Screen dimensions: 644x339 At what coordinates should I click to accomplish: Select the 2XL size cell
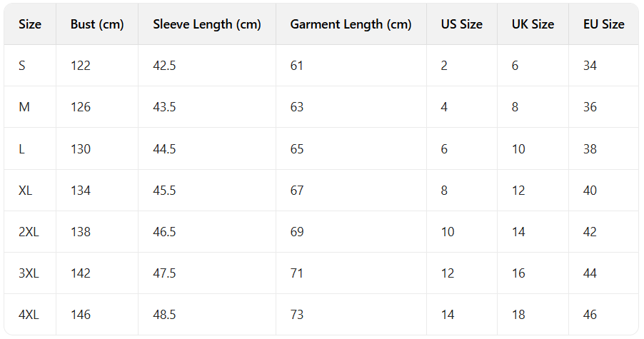coord(29,232)
